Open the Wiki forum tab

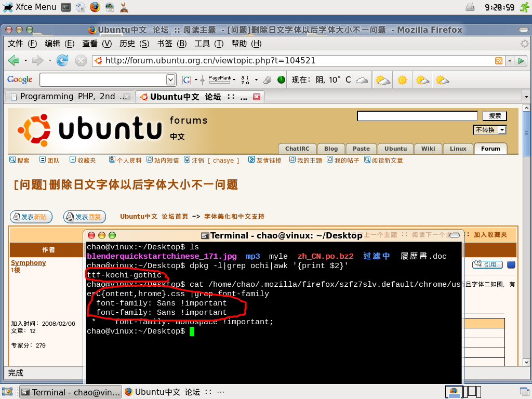[428, 149]
